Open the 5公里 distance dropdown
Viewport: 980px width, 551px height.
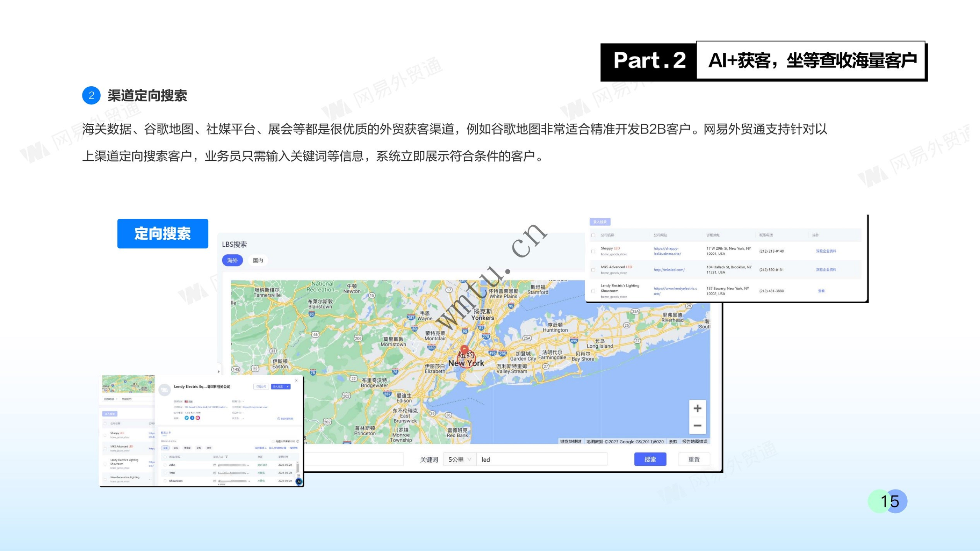[460, 459]
